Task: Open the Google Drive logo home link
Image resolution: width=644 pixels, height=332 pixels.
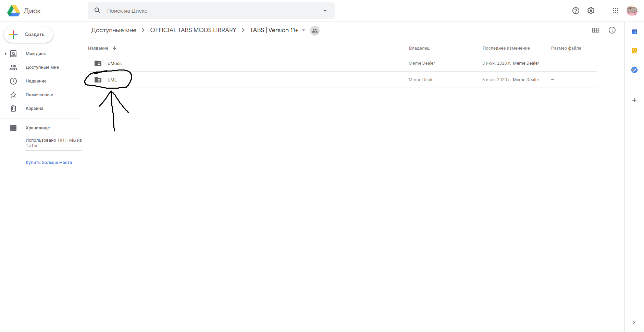Action: tap(24, 11)
